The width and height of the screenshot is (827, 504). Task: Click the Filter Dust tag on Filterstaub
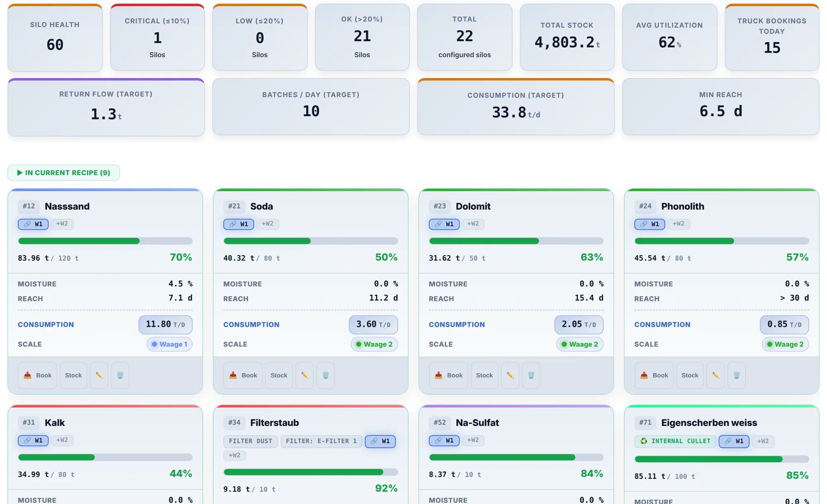(251, 441)
